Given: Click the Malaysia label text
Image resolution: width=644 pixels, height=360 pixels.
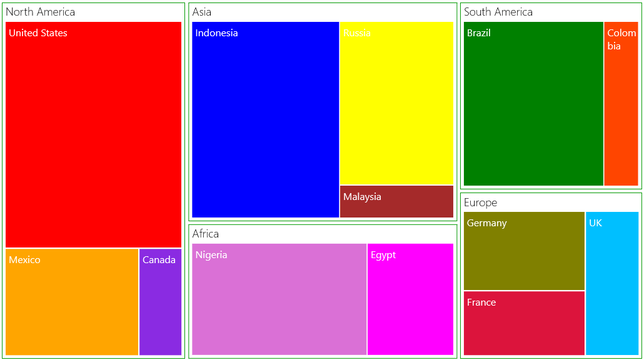Looking at the screenshot, I should point(362,197).
